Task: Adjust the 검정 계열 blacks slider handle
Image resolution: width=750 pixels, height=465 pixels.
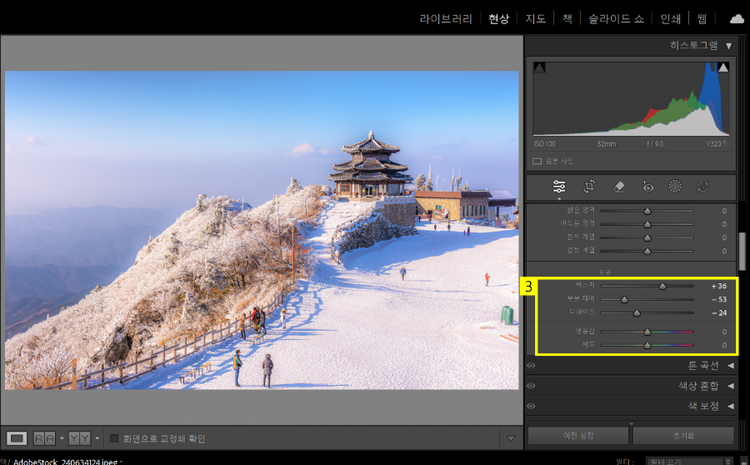Action: coord(647,251)
